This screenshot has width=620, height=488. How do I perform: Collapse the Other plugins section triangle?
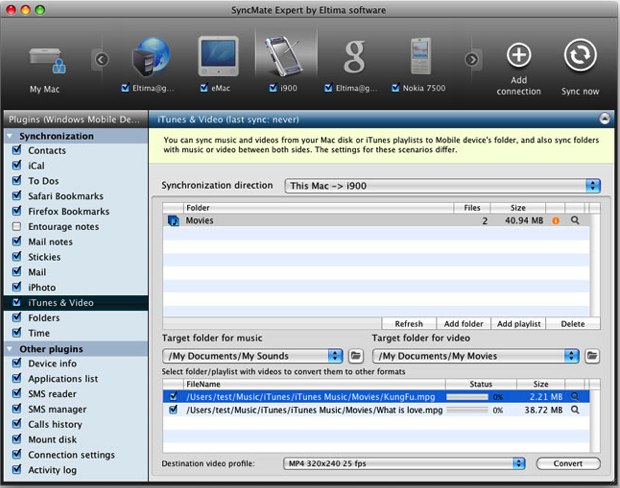tap(10, 349)
